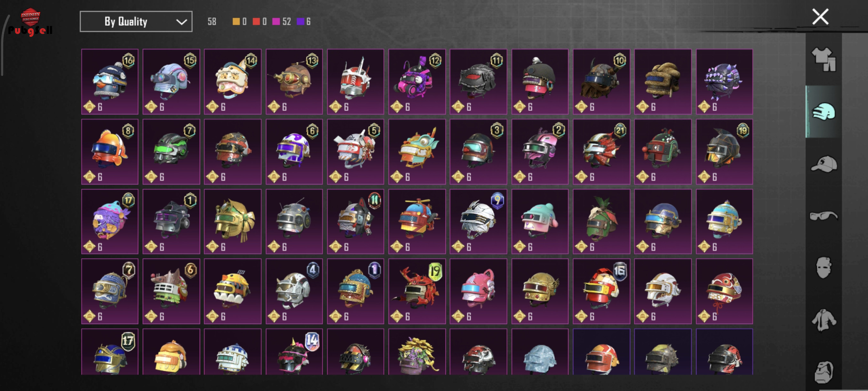
Task: Select the penguin beanie helmet numbered 16
Action: [110, 82]
